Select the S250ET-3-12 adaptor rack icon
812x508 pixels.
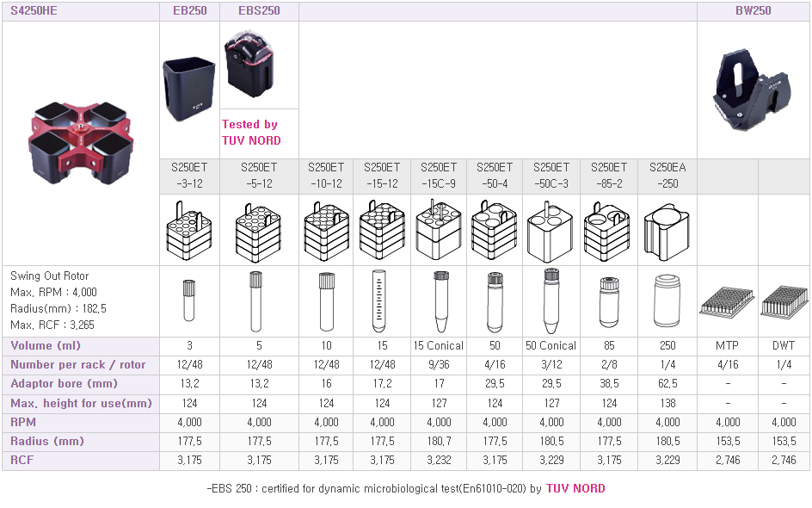pyautogui.click(x=189, y=231)
